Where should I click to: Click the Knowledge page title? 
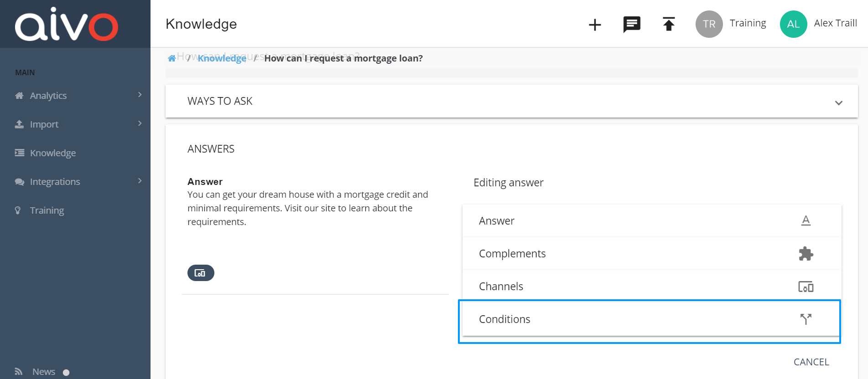(x=201, y=24)
